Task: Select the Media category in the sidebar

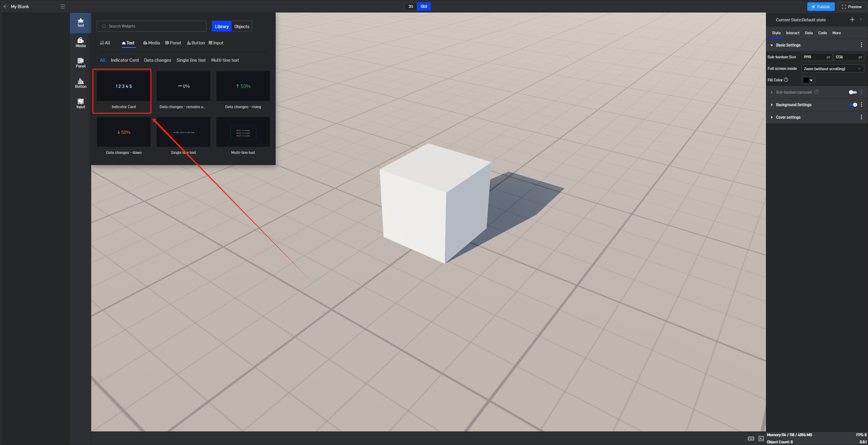Action: click(80, 43)
